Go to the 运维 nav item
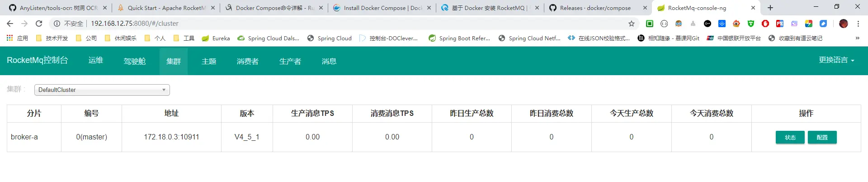The image size is (868, 182). (96, 61)
